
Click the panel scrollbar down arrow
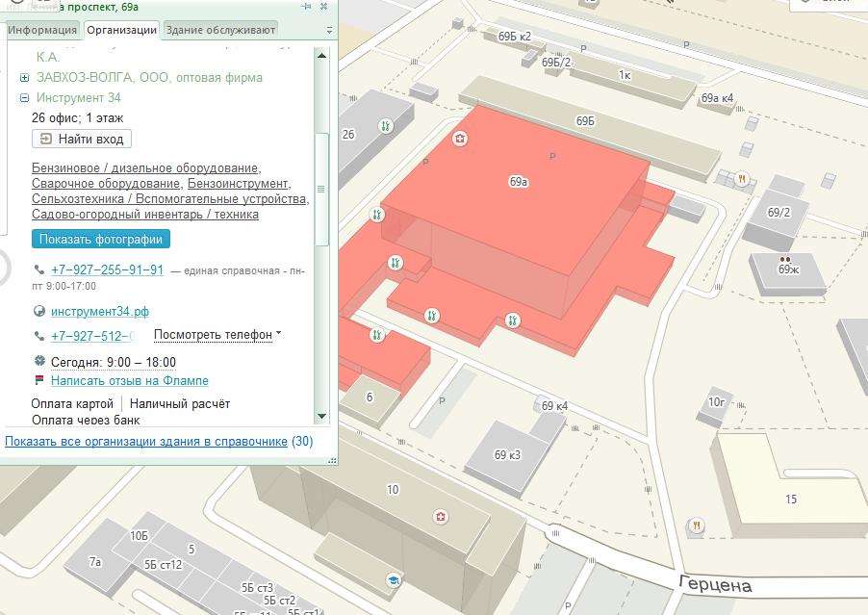[322, 417]
